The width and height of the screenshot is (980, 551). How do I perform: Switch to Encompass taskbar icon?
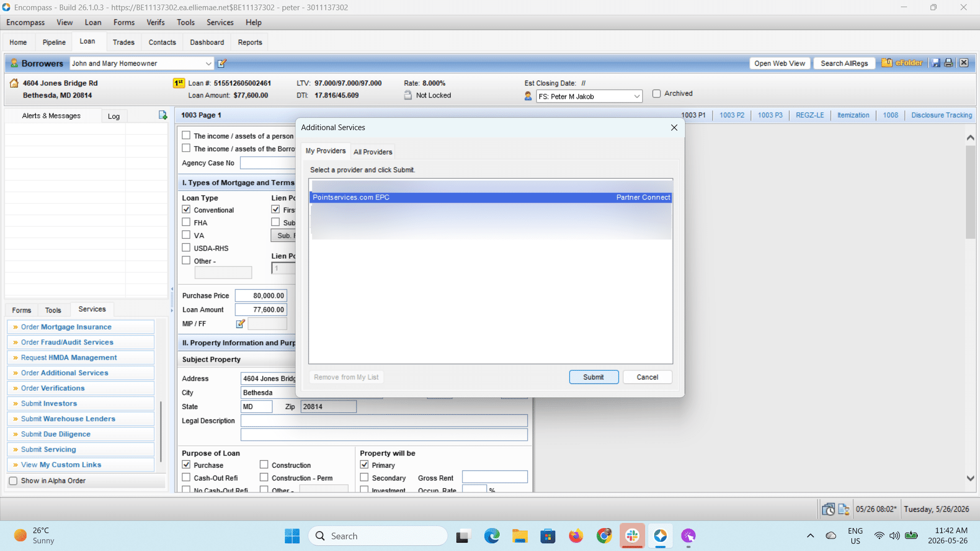pos(660,536)
